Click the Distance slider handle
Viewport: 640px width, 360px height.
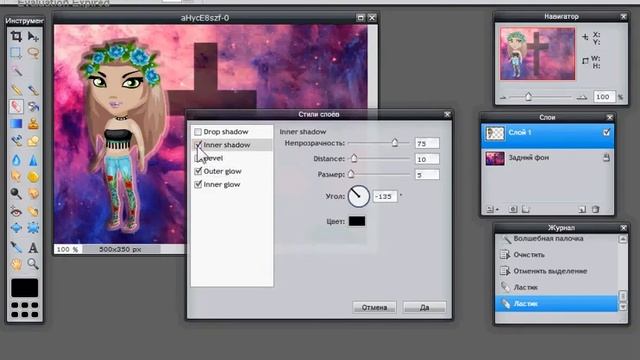[354, 158]
